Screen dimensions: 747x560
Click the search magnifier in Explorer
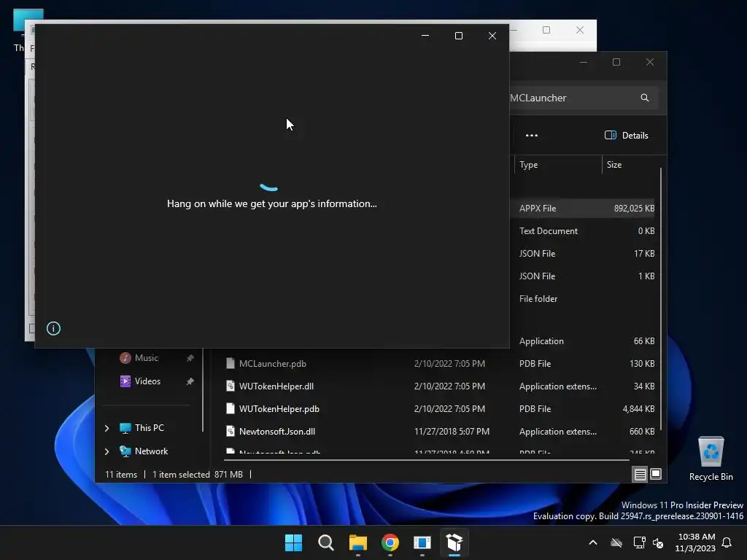645,98
